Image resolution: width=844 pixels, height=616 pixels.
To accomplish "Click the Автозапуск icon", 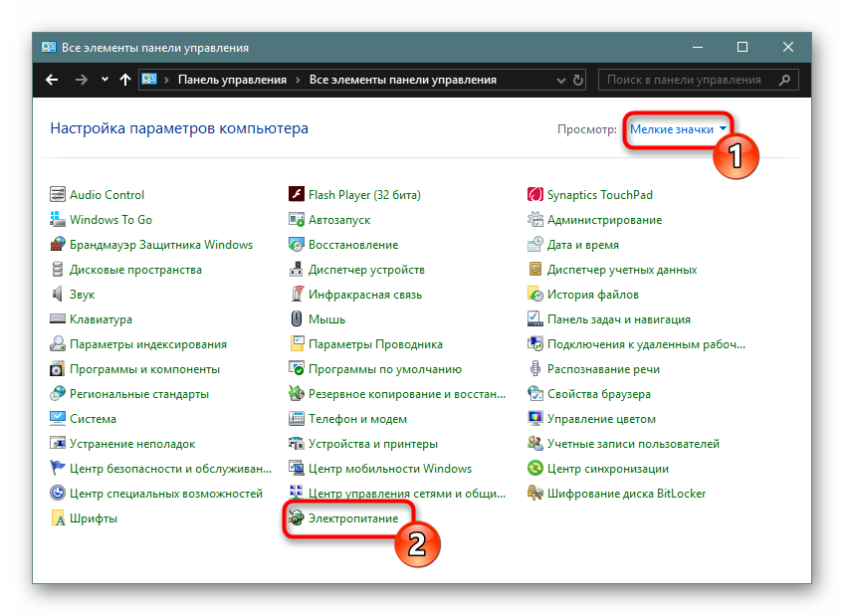I will click(x=296, y=219).
